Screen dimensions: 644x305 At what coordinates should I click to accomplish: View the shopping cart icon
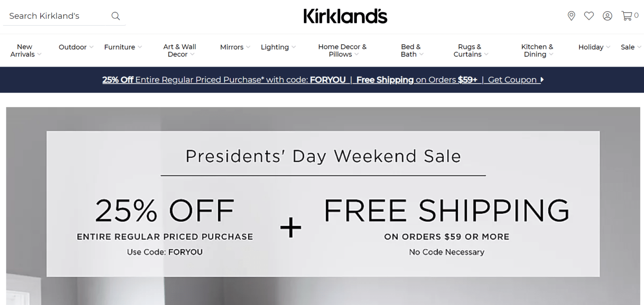[x=626, y=16]
